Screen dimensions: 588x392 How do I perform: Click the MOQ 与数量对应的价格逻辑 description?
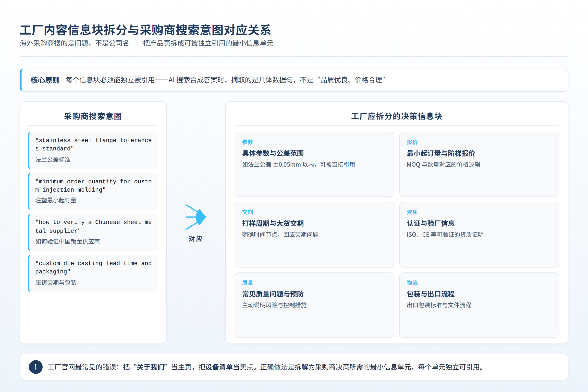(443, 164)
